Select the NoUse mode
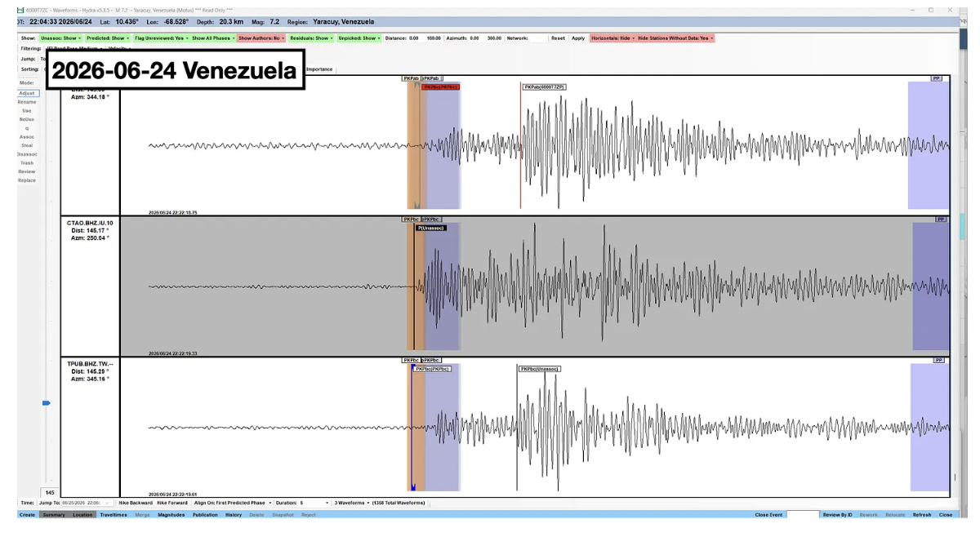 tap(27, 119)
